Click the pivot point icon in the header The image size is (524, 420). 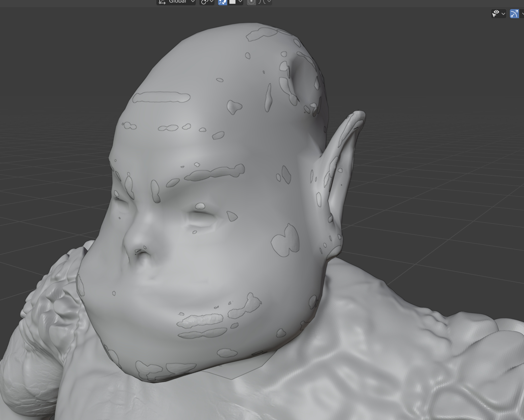205,2
